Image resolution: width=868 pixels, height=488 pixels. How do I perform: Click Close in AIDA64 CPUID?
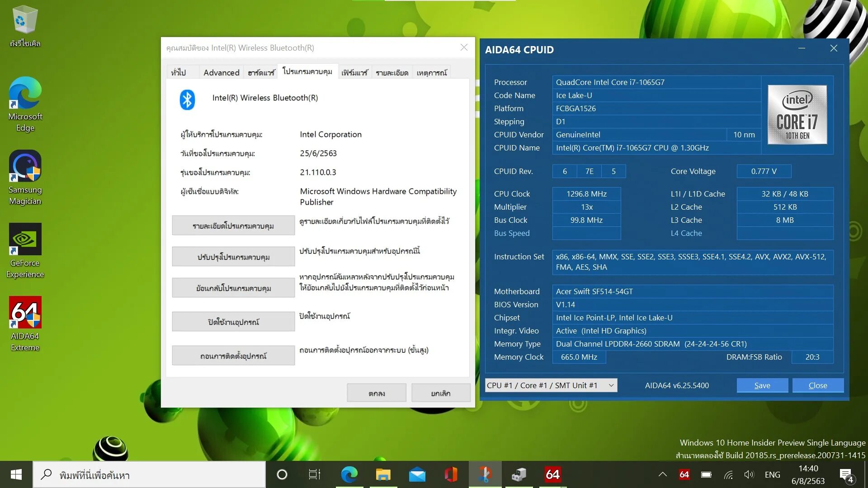[x=818, y=385]
